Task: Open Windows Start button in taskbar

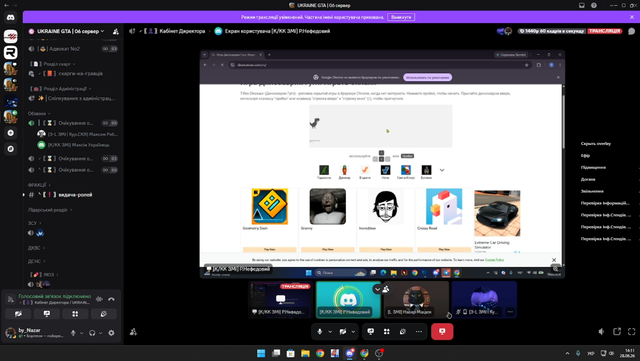Action: point(261,353)
